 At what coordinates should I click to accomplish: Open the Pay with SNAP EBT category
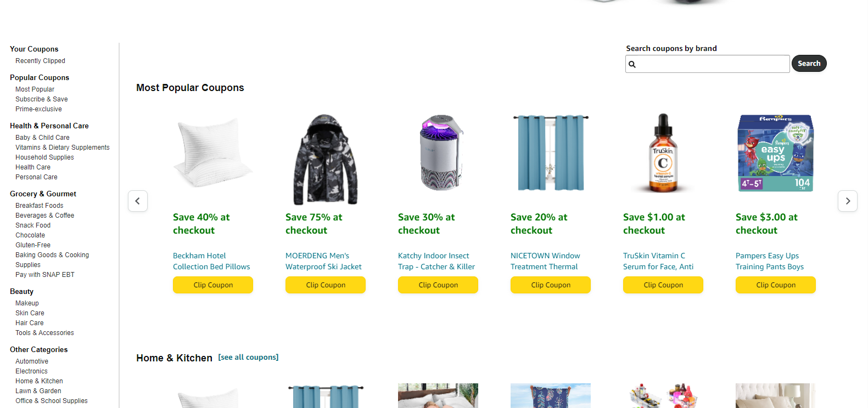(x=44, y=274)
